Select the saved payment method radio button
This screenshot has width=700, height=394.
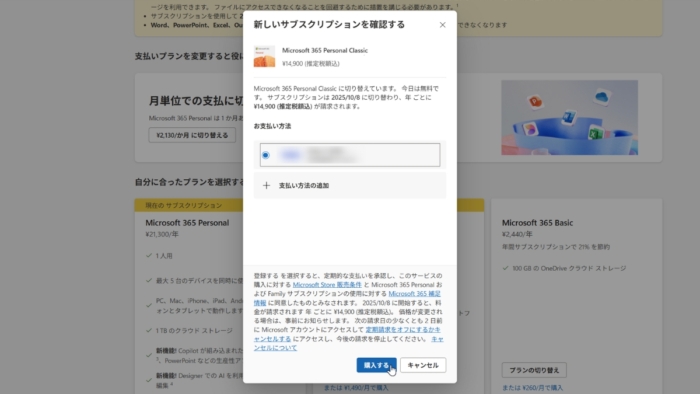[266, 155]
